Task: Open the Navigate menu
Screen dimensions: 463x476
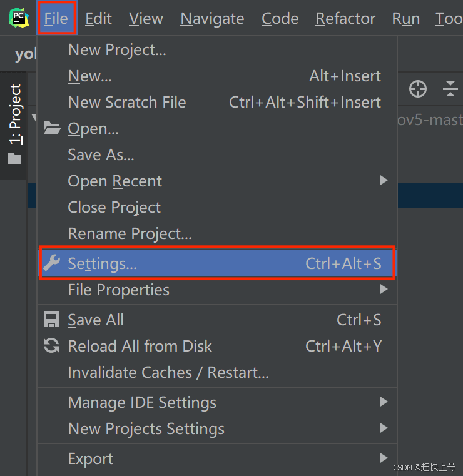Action: pos(212,19)
